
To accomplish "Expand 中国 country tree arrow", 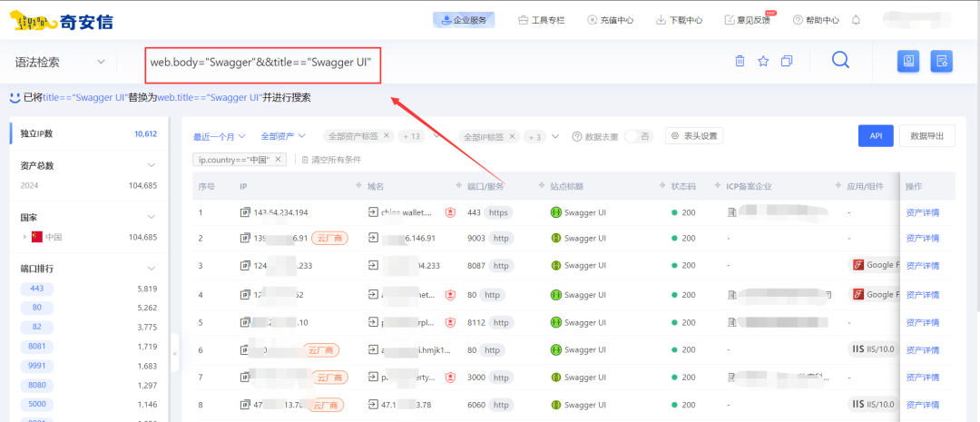I will [25, 237].
